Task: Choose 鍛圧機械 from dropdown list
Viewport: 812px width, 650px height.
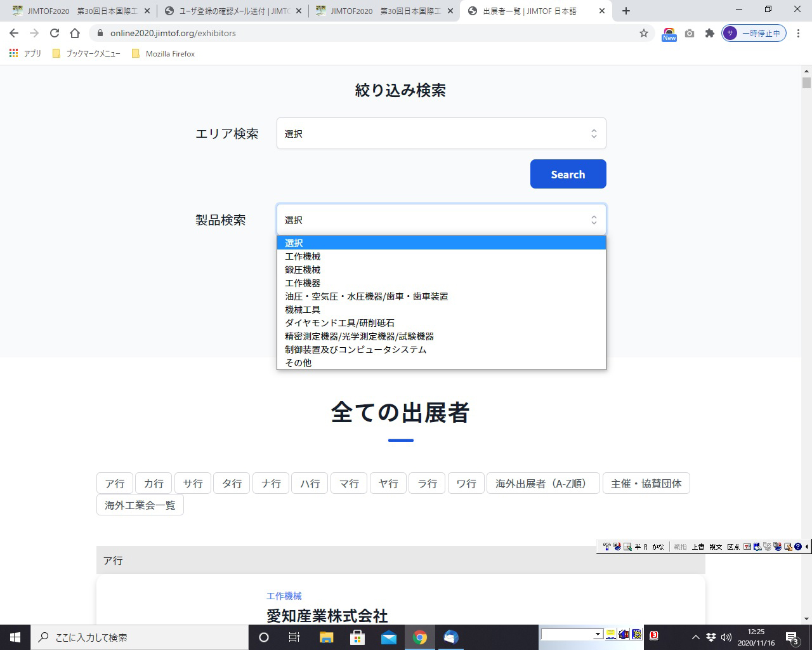Action: click(x=442, y=270)
